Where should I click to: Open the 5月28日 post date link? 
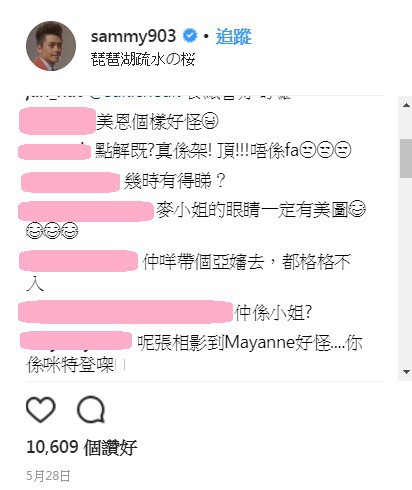(48, 476)
